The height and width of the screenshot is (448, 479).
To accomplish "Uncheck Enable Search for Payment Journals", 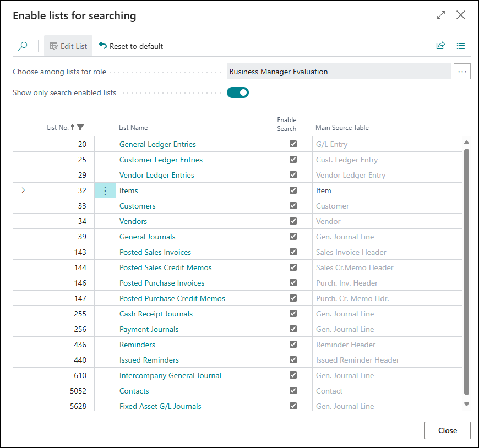I will coord(293,329).
